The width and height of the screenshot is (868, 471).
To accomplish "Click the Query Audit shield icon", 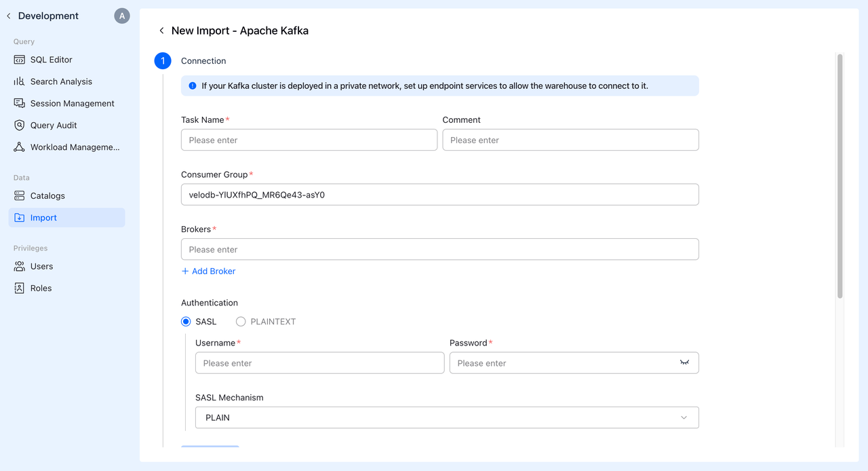I will pyautogui.click(x=19, y=125).
